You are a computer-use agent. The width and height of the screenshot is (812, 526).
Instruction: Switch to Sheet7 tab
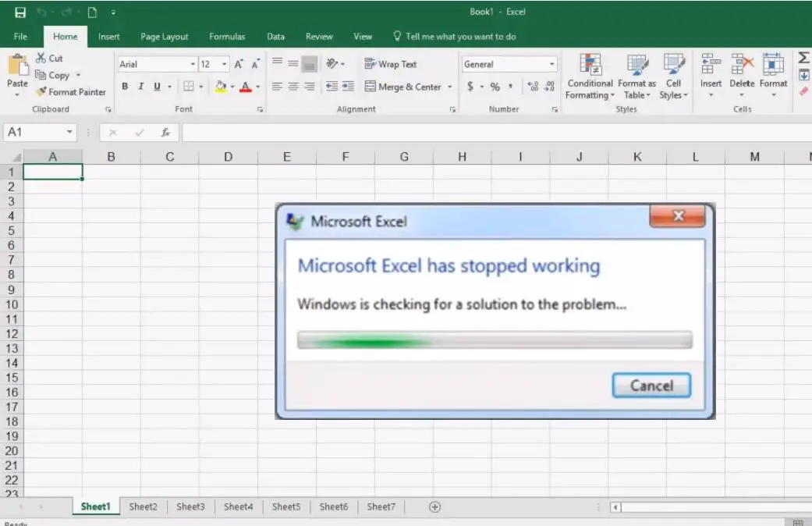381,506
